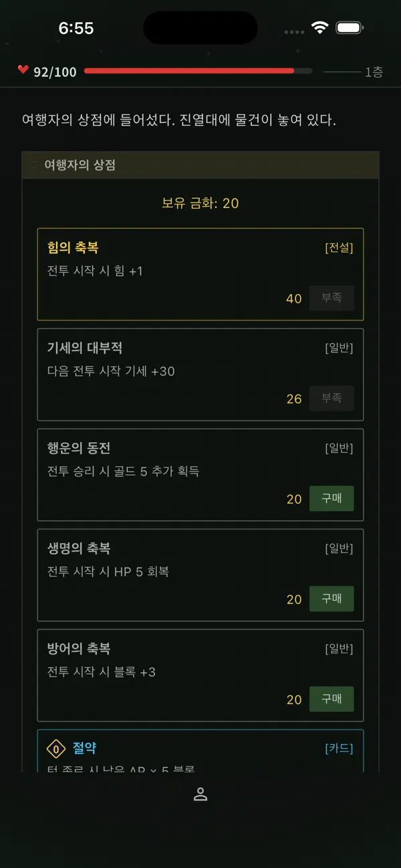401x868 pixels.
Task: Tap the Wi-Fi status icon
Action: [x=320, y=27]
